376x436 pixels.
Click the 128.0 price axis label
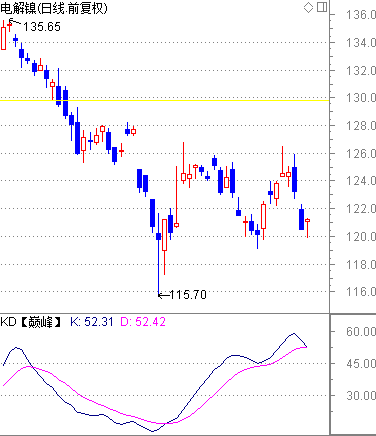click(x=361, y=126)
